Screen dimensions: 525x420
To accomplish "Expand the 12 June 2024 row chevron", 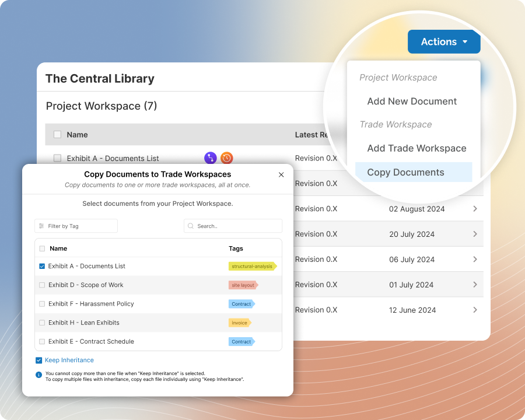I will 475,310.
